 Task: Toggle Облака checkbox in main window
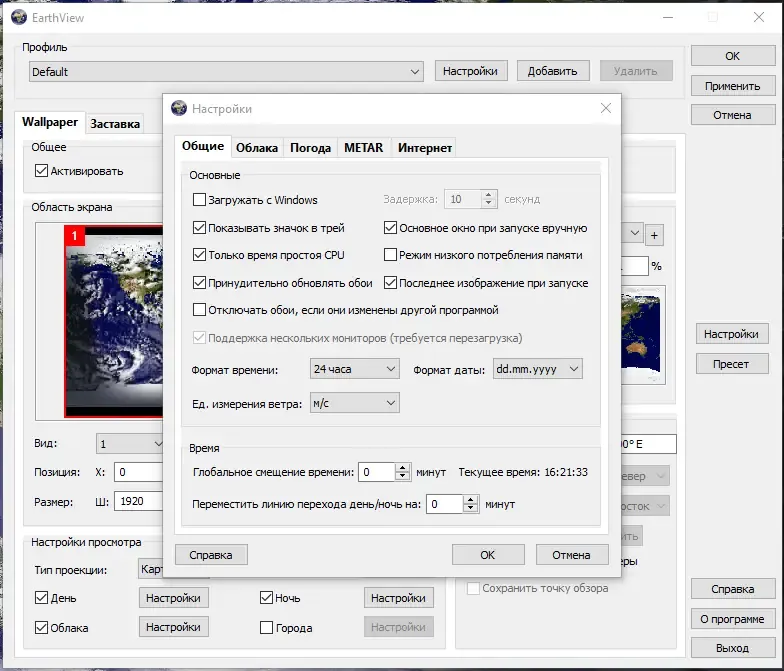(42, 628)
